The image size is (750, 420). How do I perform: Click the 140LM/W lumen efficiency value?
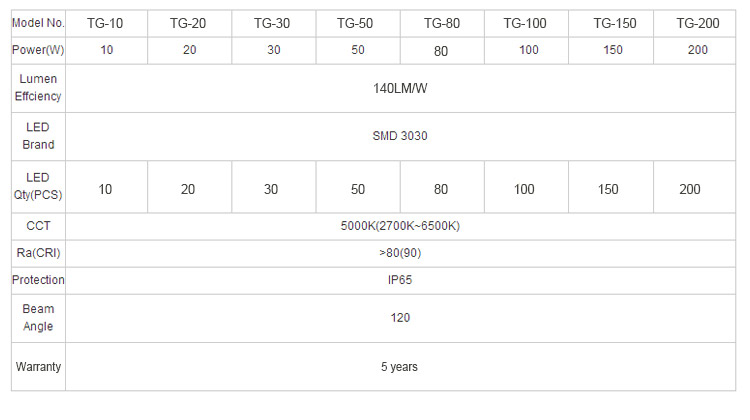click(x=400, y=88)
